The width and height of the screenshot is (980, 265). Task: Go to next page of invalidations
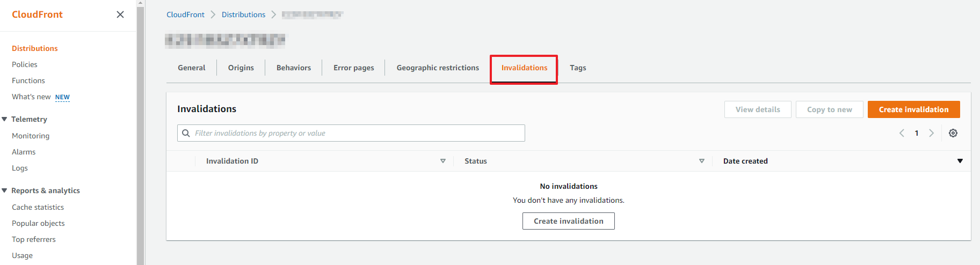point(932,133)
